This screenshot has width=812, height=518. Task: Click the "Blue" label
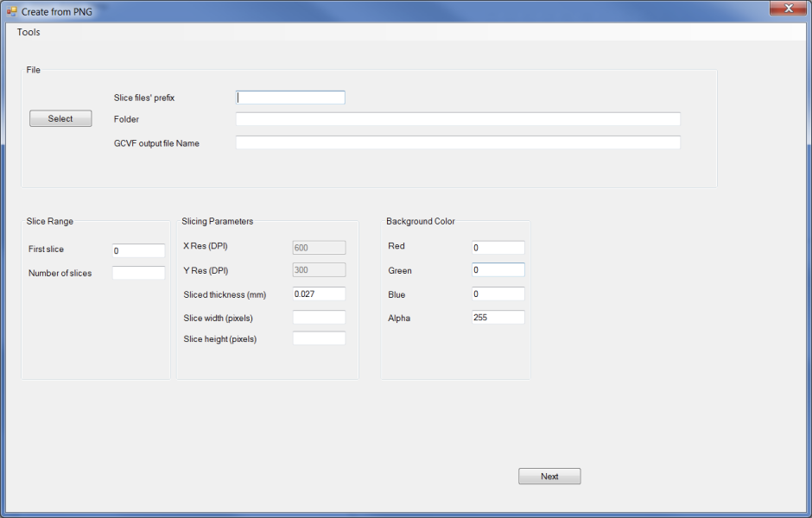point(396,294)
